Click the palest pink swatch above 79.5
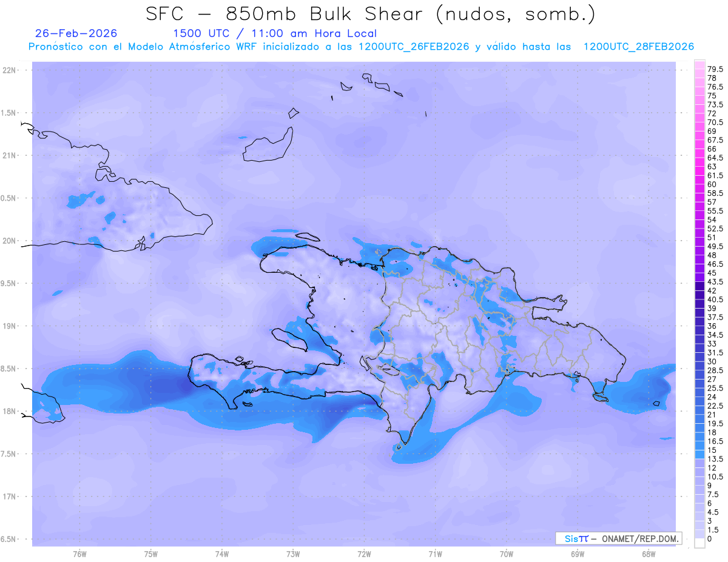 (x=699, y=65)
